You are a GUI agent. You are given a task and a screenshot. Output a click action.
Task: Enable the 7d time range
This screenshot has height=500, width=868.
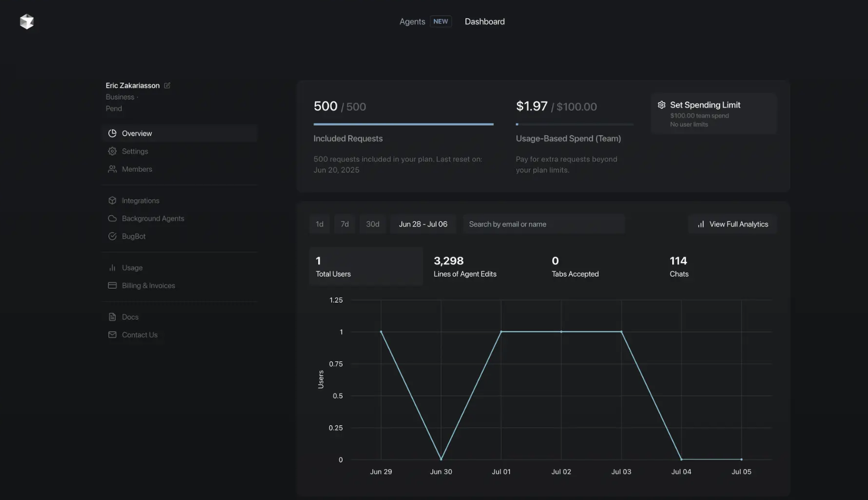[344, 224]
